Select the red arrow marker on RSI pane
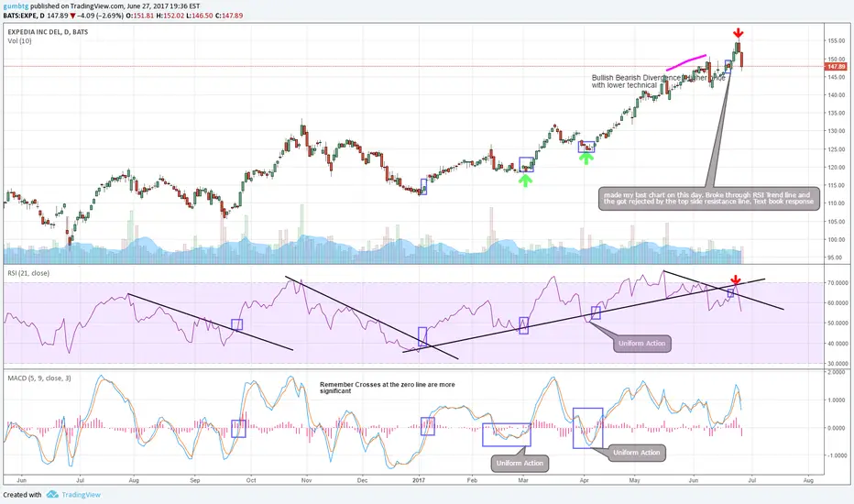854x504 pixels. click(x=735, y=279)
